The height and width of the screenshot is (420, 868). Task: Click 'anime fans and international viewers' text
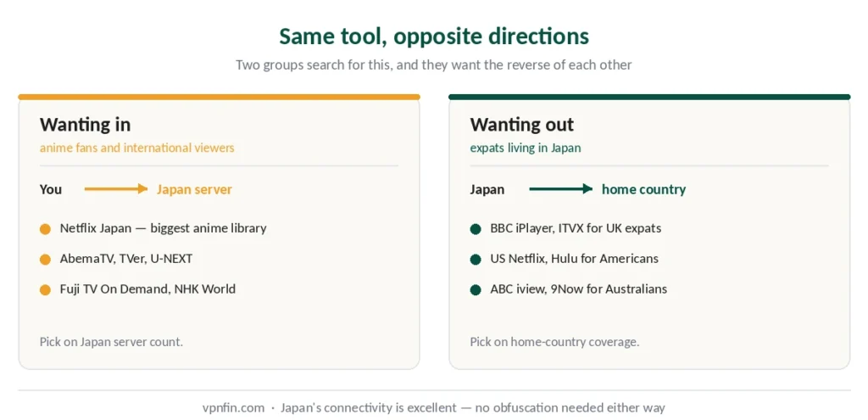(136, 148)
